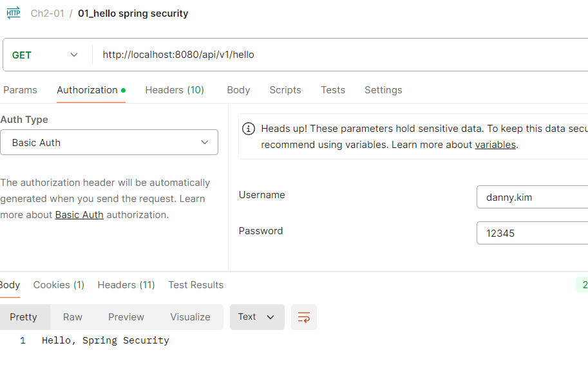Follow the Basic Auth documentation link
The image size is (588, 377).
[79, 215]
